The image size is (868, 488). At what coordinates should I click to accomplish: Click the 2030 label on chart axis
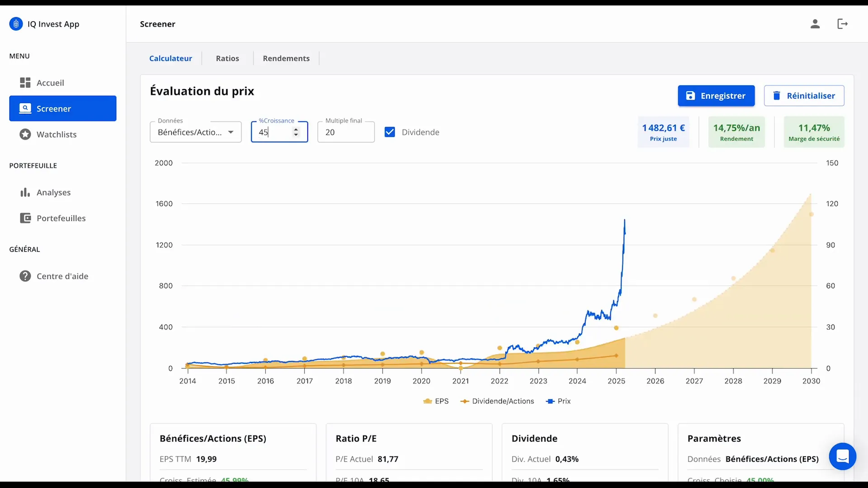[x=811, y=381]
